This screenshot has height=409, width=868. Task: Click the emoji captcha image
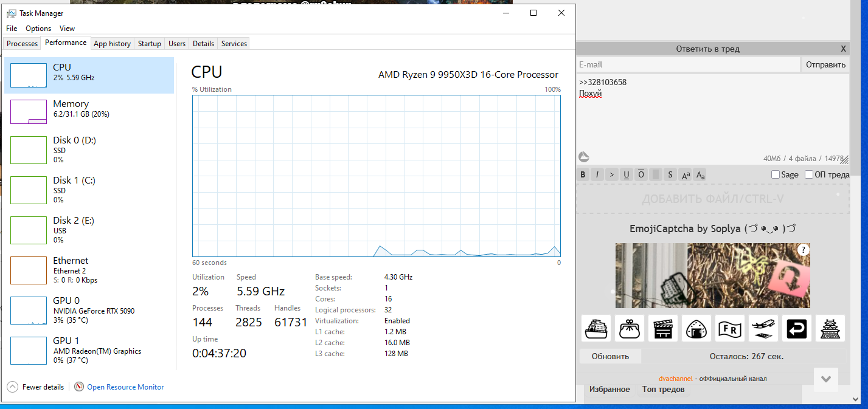tap(713, 276)
